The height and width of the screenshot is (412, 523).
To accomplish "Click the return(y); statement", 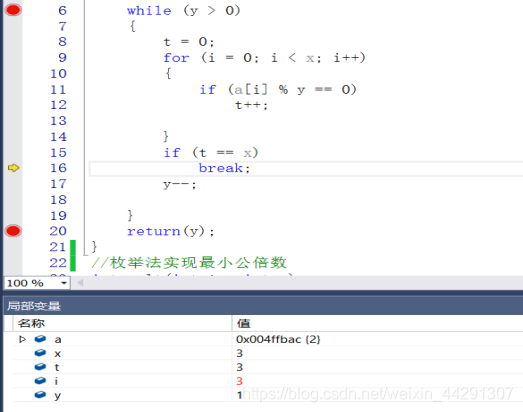I will (170, 231).
